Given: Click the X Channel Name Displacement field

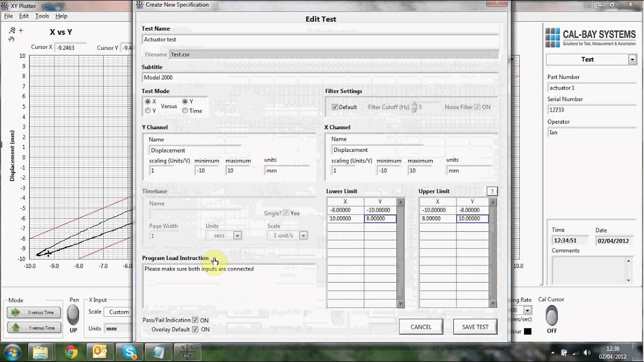Looking at the screenshot, I should point(377,150).
